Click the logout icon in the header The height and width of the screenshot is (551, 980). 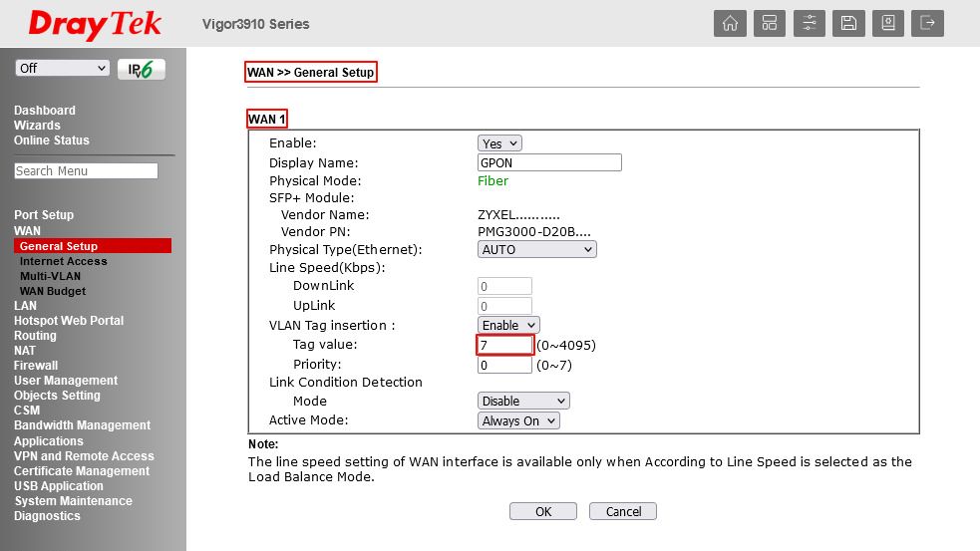pos(927,24)
